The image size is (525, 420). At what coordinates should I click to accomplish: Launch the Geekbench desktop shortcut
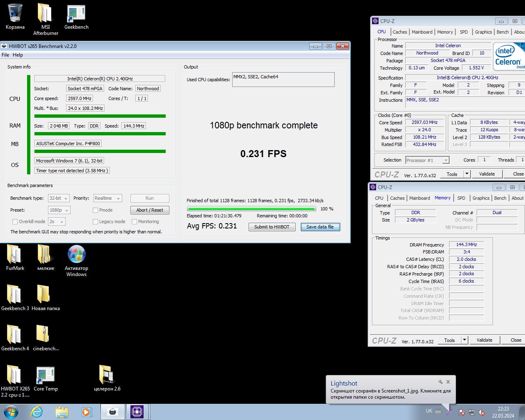tap(76, 16)
